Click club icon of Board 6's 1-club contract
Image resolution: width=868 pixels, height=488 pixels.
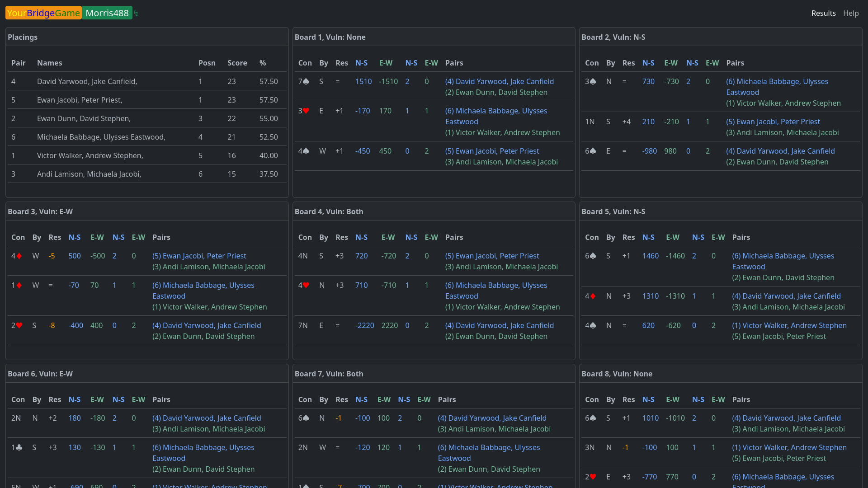19,447
